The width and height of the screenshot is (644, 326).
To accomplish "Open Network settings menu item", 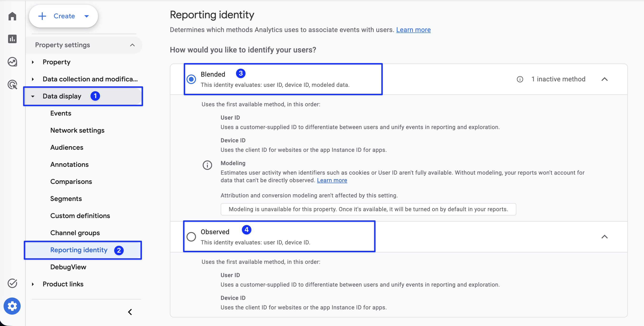I will [x=77, y=130].
